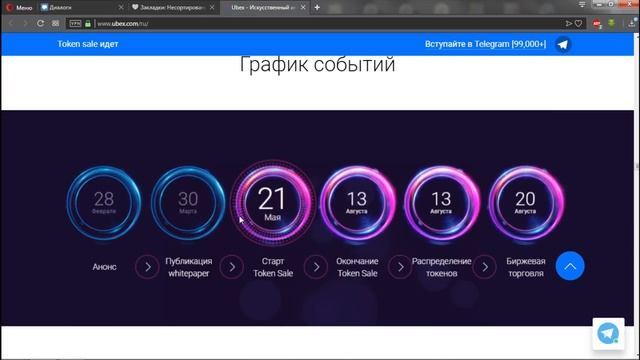Toggle the VPN badge in address bar

(75, 24)
